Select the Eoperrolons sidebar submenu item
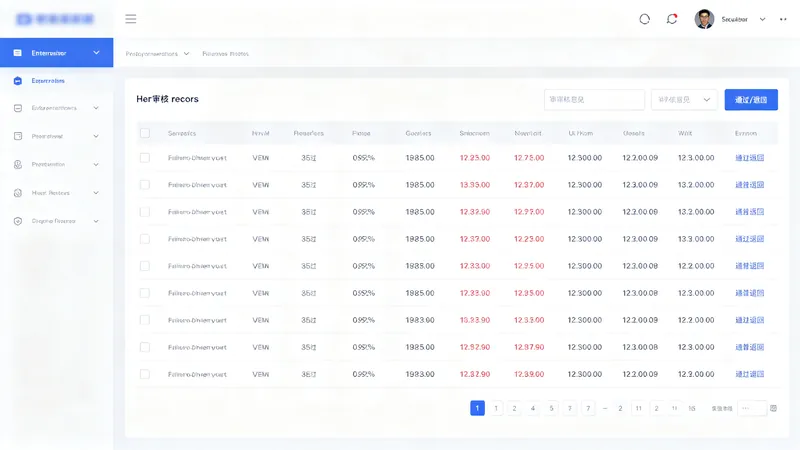The width and height of the screenshot is (800, 450). click(48, 81)
